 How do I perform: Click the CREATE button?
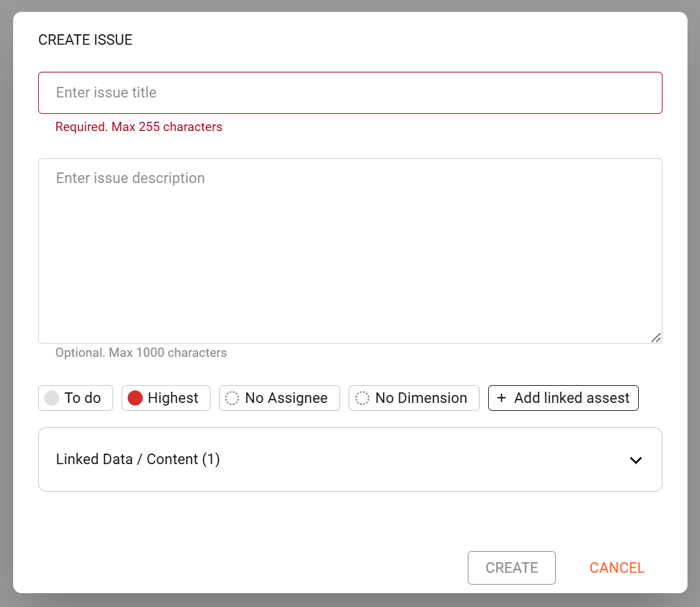511,567
